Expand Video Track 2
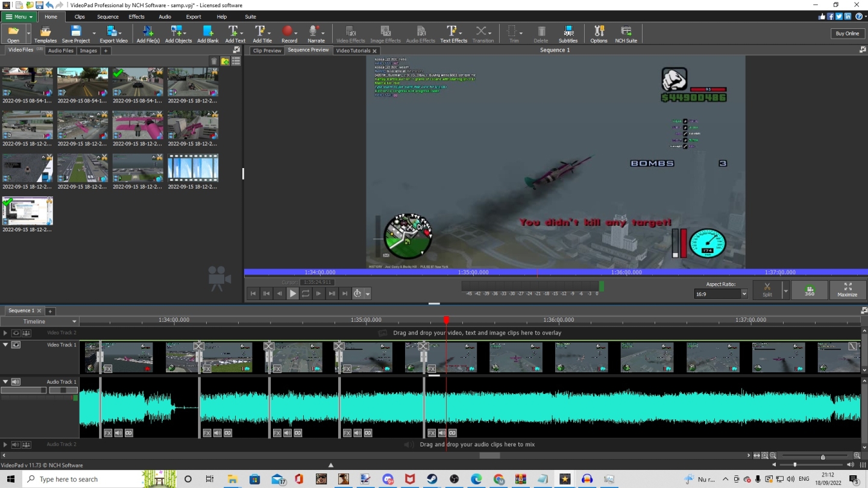Viewport: 868px width, 488px height. [5, 333]
